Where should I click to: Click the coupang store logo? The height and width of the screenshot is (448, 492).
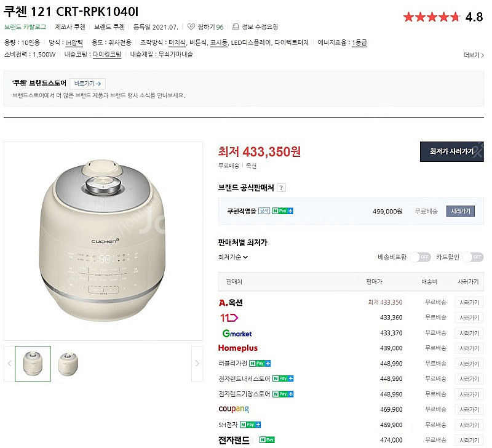(234, 409)
